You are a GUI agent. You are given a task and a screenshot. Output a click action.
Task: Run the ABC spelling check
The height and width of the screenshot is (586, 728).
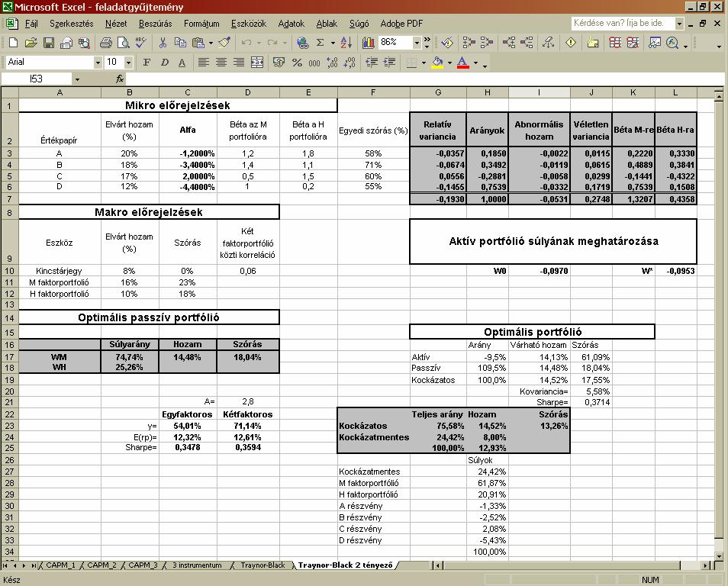(140, 43)
